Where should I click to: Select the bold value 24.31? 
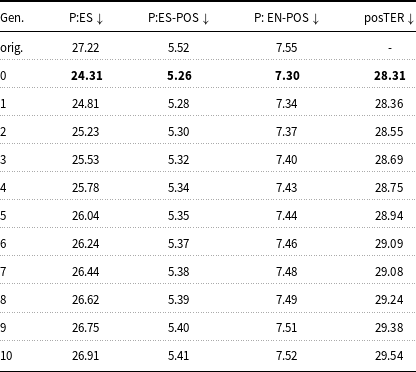pyautogui.click(x=87, y=76)
